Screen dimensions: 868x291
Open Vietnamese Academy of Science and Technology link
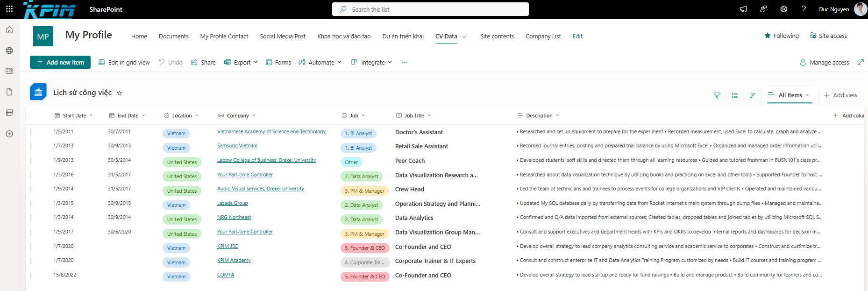click(x=271, y=131)
